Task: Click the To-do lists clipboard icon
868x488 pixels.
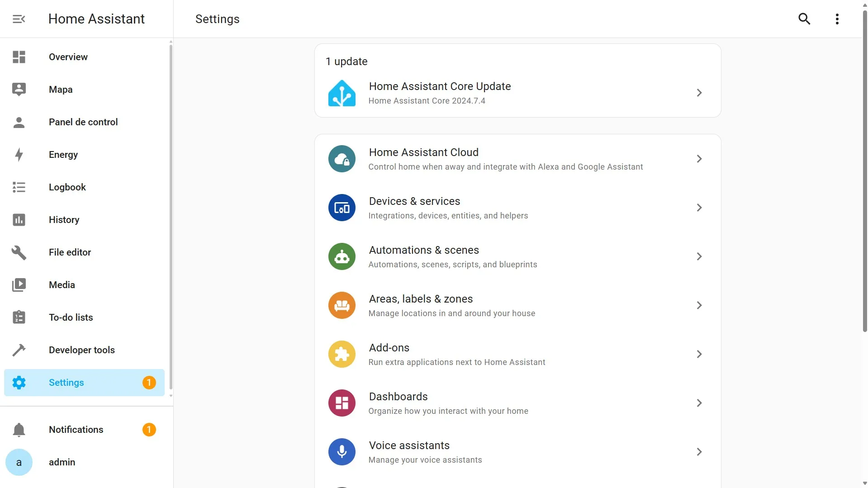Action: click(x=19, y=317)
